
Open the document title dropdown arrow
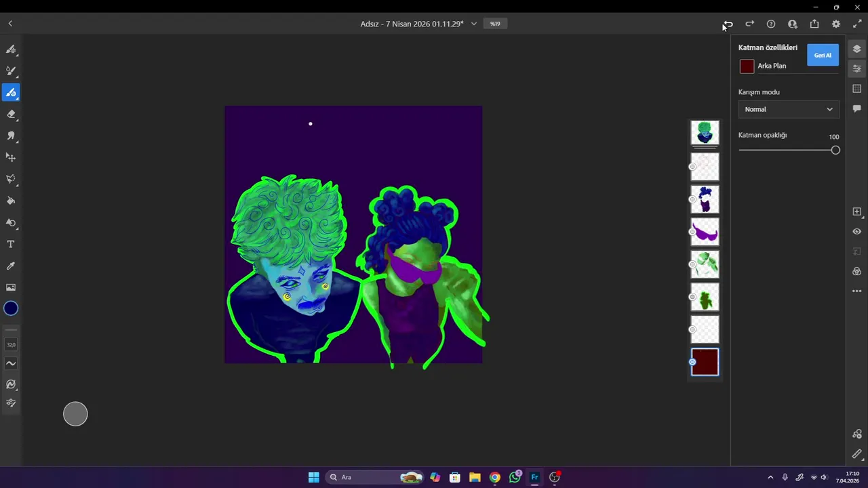(473, 24)
